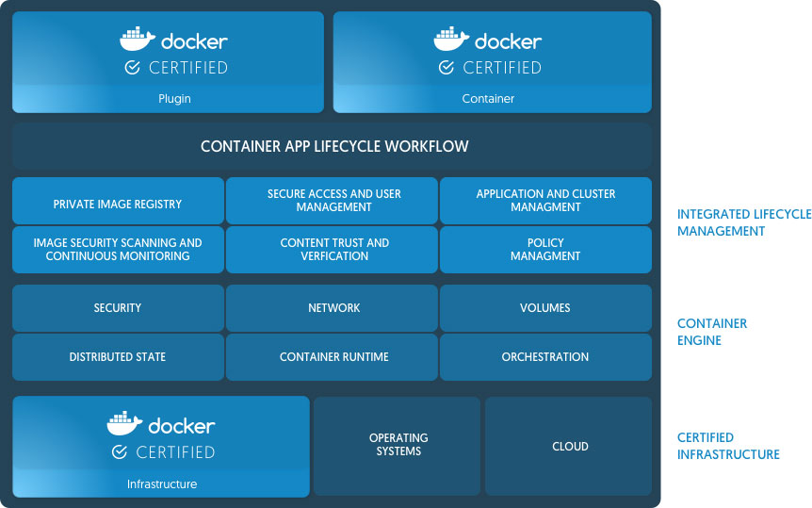Open Image Security Scanning and Continuous Monitoring
The image size is (812, 508).
click(x=118, y=250)
